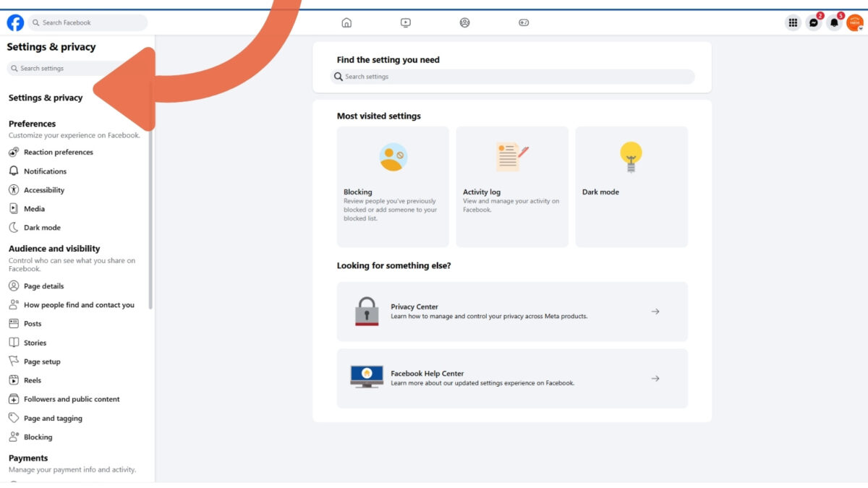Click the Media sidebar icon
The width and height of the screenshot is (868, 488).
point(14,209)
